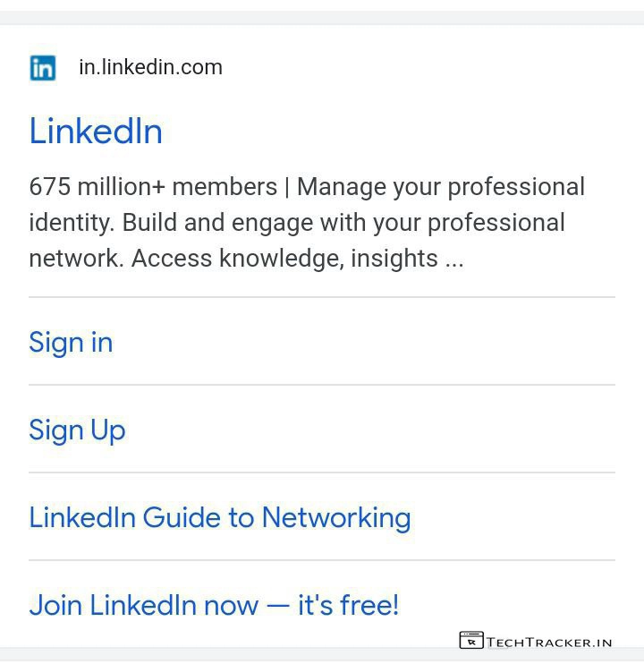Click the LinkedIn favicon logo
This screenshot has height=664, width=644.
pyautogui.click(x=42, y=68)
